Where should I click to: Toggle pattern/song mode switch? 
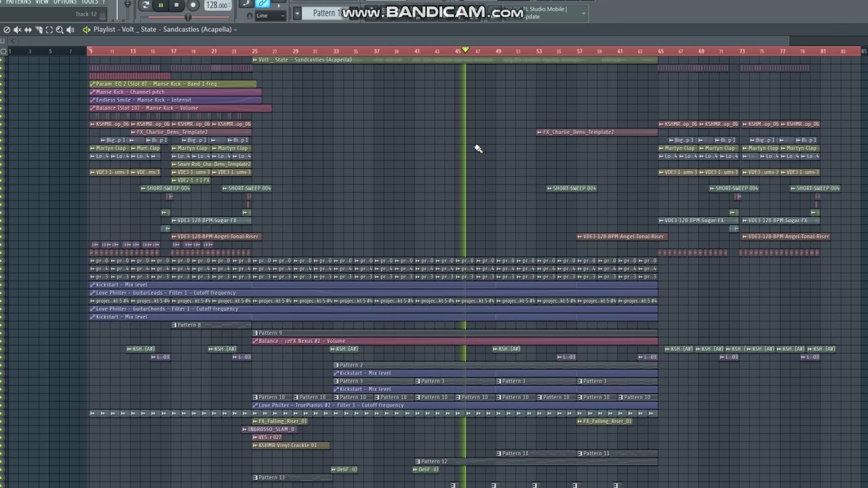tap(145, 5)
